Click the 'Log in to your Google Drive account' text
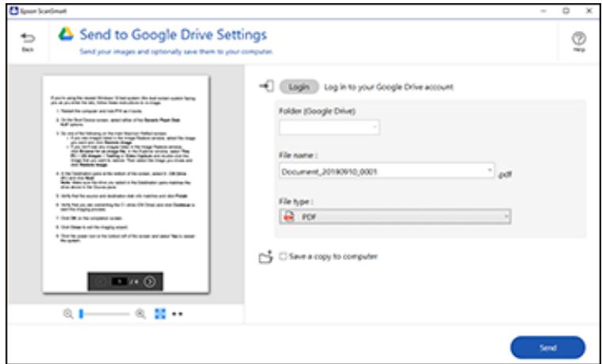This screenshot has width=602, height=364. [389, 87]
